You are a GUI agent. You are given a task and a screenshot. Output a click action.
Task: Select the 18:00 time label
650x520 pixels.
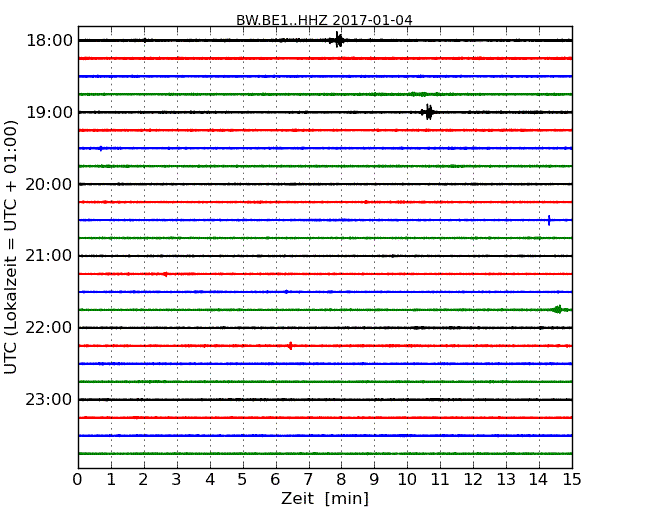click(x=49, y=41)
